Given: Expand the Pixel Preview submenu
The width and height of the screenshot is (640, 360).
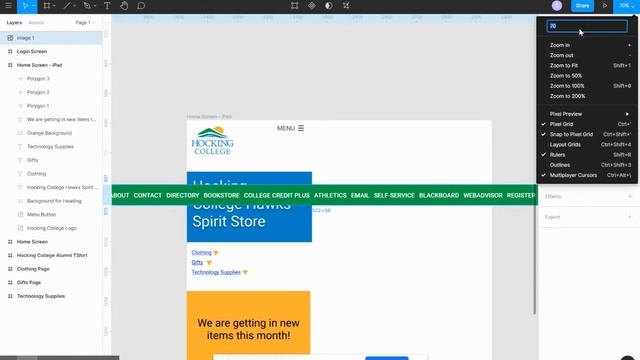Looking at the screenshot, I should (588, 114).
